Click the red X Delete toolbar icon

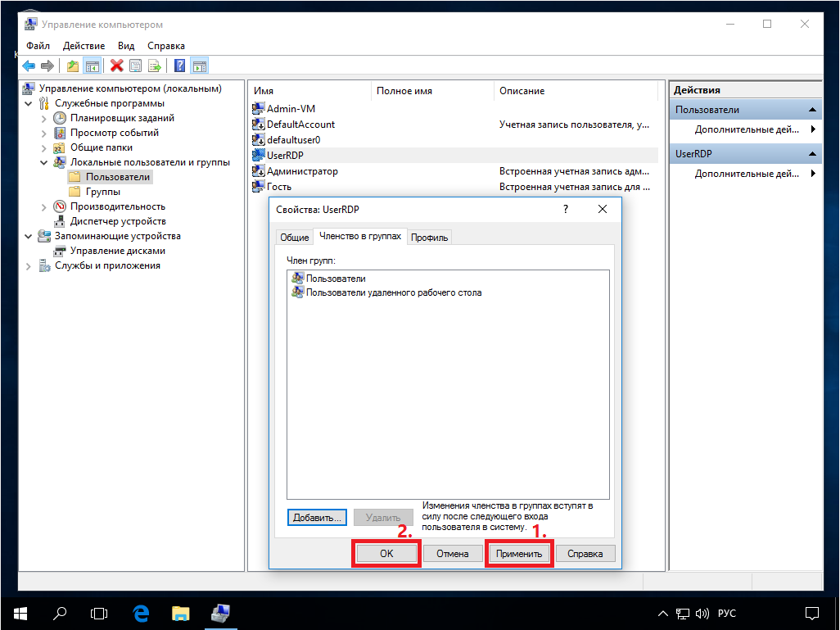116,66
